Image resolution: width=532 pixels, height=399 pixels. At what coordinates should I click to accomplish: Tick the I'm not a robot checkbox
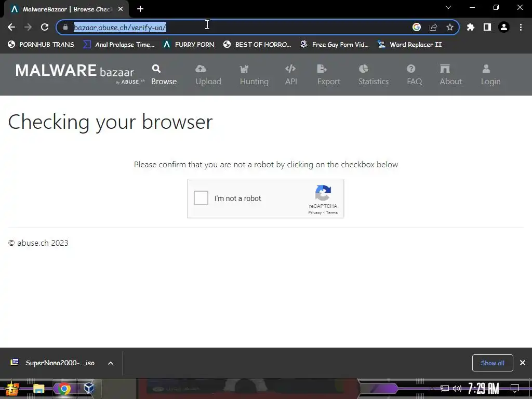click(x=201, y=198)
